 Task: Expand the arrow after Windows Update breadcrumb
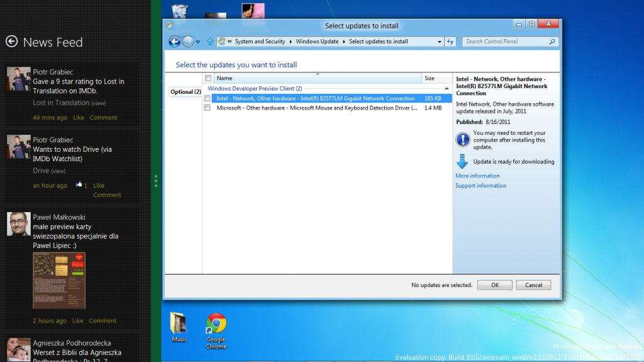coord(344,42)
